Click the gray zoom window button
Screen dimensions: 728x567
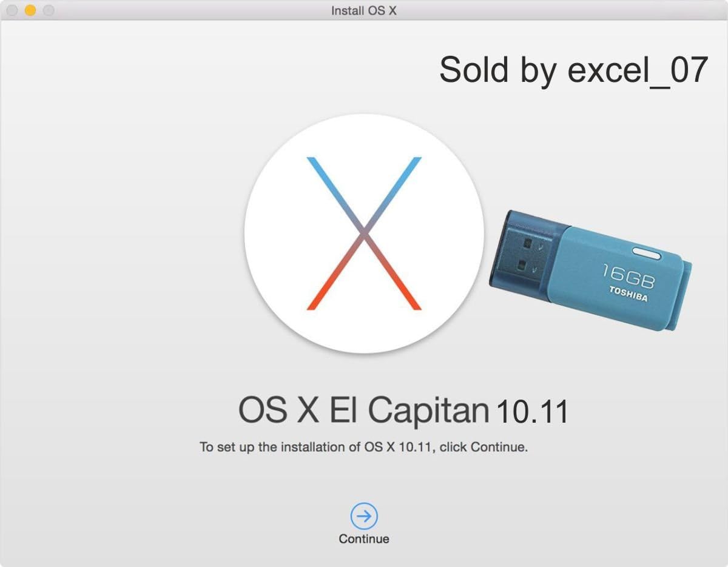[x=48, y=10]
